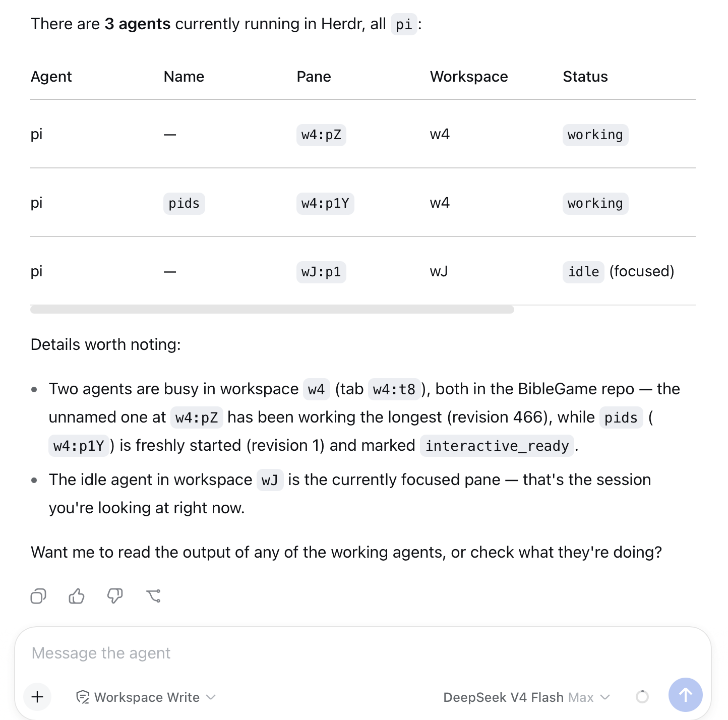Click the table's horizontal scrollbar
728x720 pixels.
[x=272, y=309]
